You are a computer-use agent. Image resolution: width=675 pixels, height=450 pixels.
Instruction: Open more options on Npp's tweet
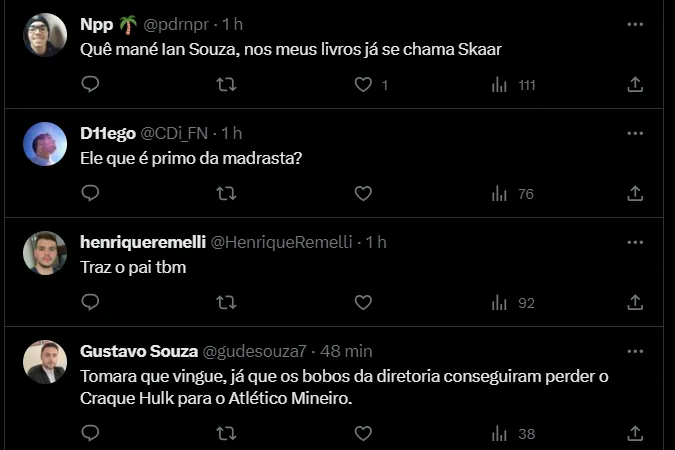pyautogui.click(x=635, y=23)
